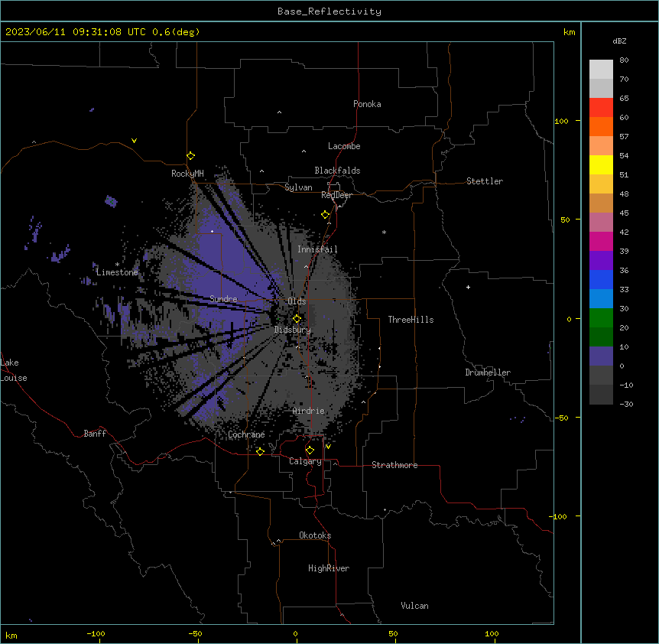Pick the light gray 80 dBZ swatch

(x=601, y=70)
